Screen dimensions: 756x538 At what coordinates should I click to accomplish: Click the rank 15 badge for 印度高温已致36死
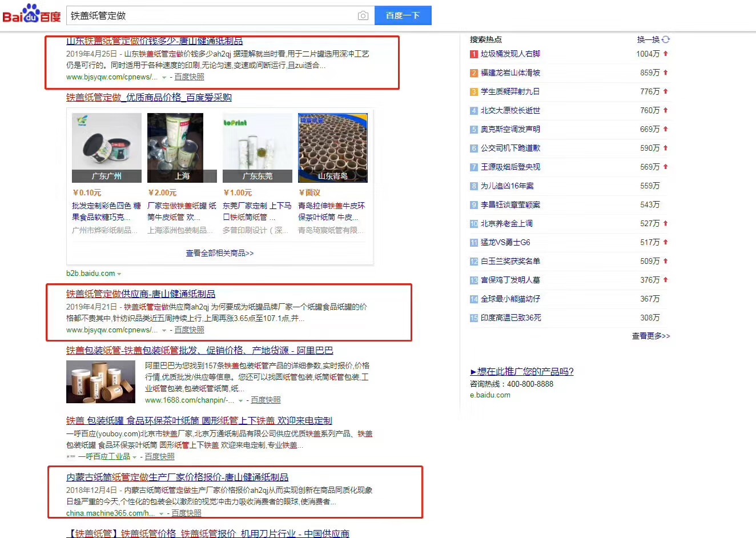[x=473, y=318]
